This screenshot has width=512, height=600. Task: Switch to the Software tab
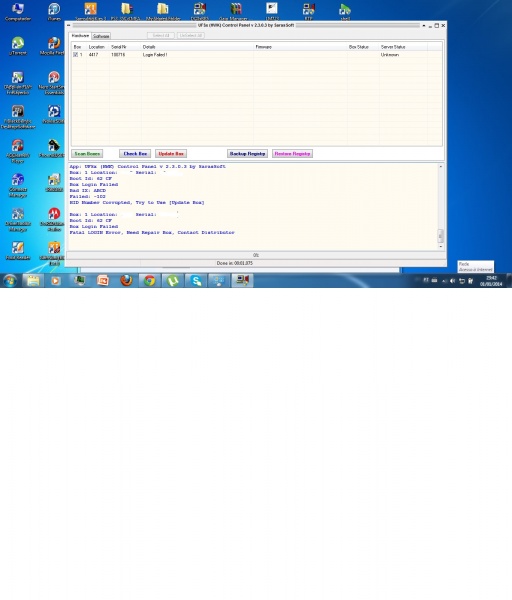[x=101, y=36]
